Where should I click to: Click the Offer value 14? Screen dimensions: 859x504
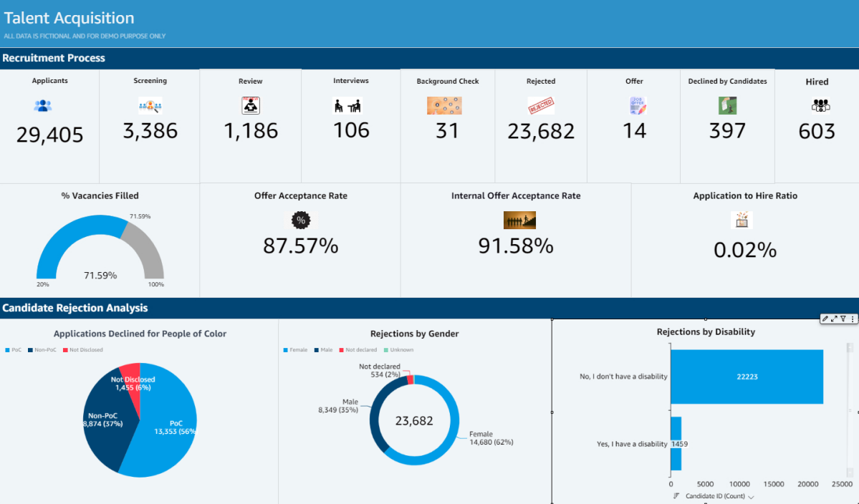click(634, 131)
